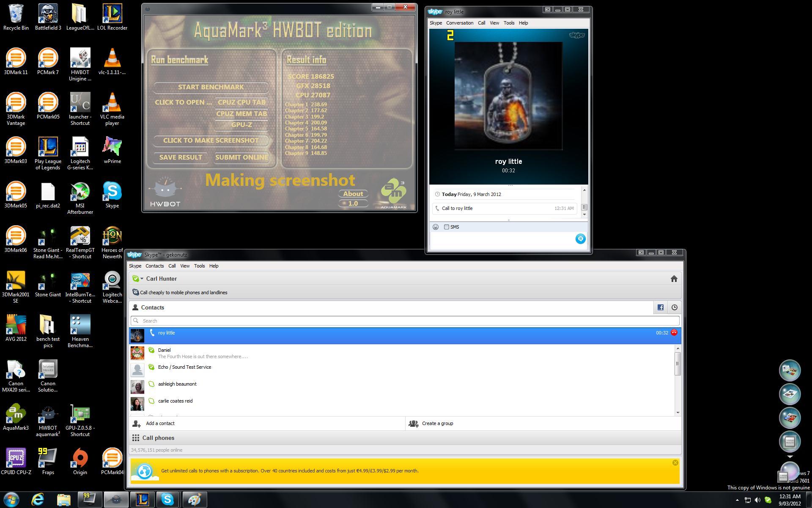Close the yellow subscription ad banner

pyautogui.click(x=675, y=463)
